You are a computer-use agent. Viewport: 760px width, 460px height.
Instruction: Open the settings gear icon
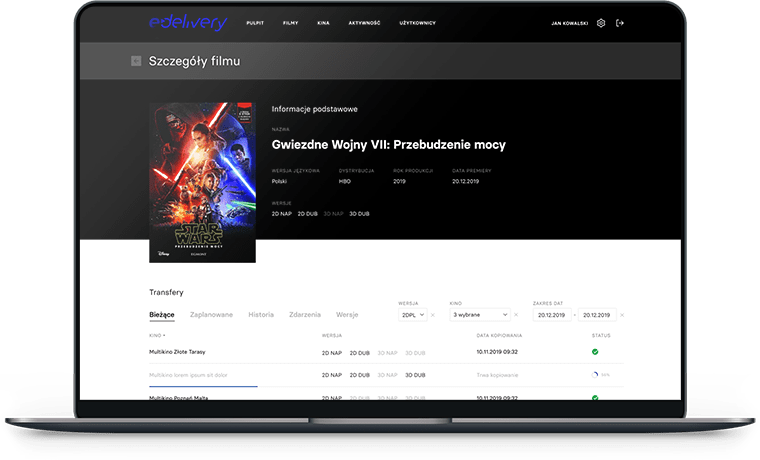pyautogui.click(x=601, y=23)
